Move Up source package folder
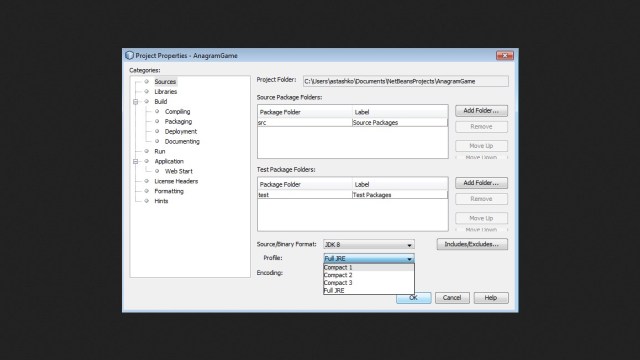Screen dimensions: 640x360 (x=481, y=146)
